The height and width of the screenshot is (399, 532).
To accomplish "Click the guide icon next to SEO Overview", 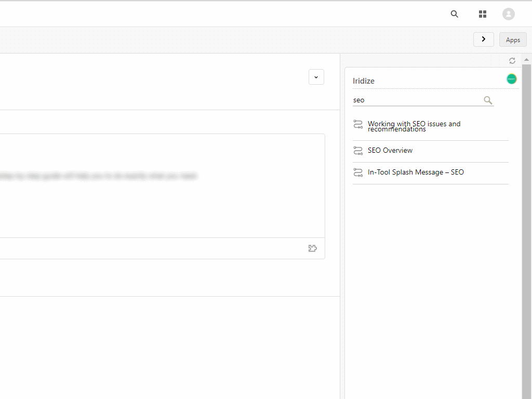I will pyautogui.click(x=358, y=151).
